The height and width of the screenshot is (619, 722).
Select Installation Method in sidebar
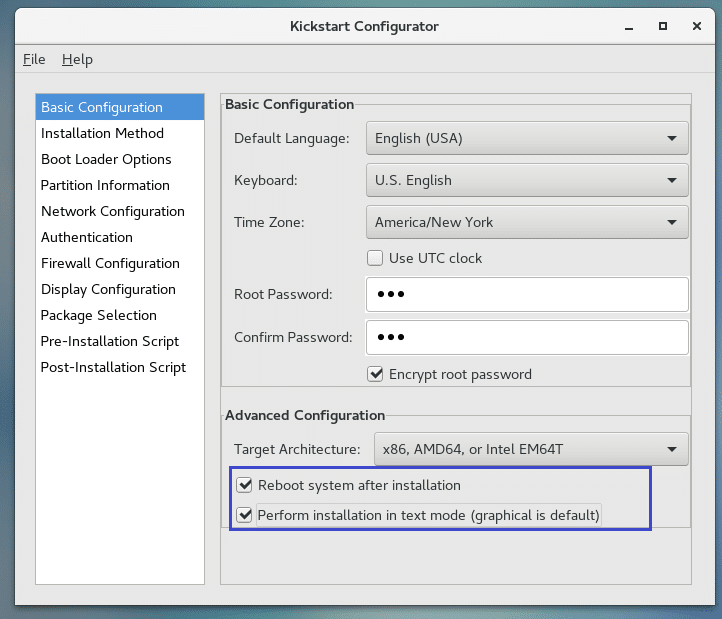click(x=102, y=133)
